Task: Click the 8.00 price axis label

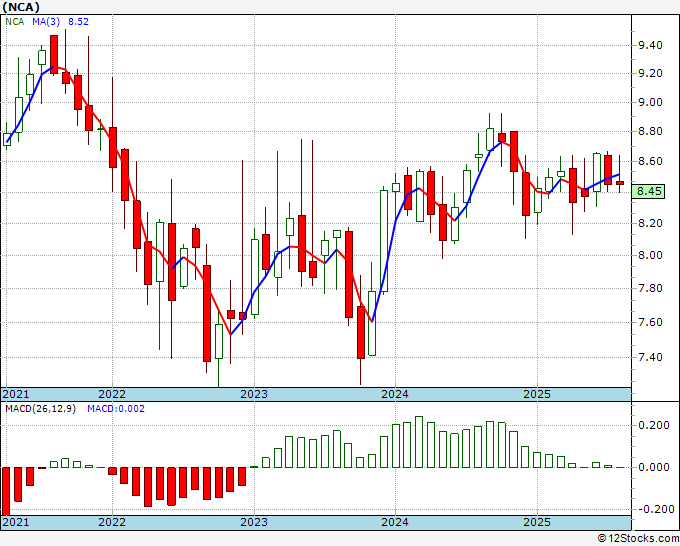Action: pyautogui.click(x=650, y=255)
